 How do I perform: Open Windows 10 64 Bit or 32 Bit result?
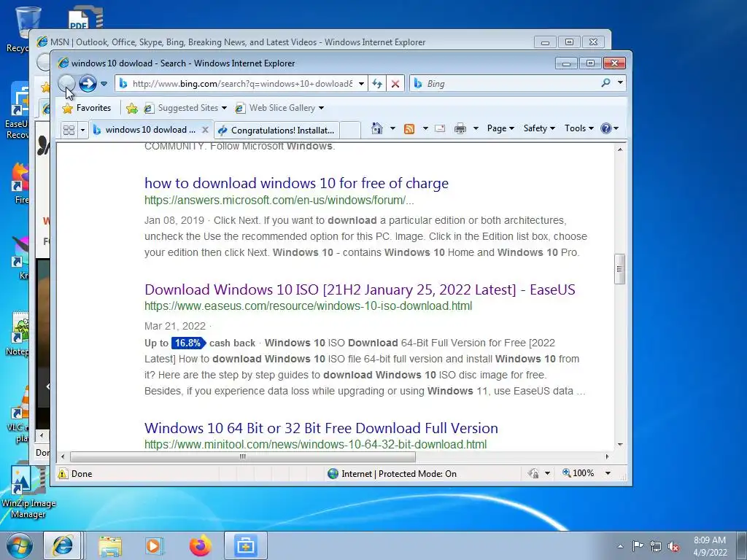[321, 427]
